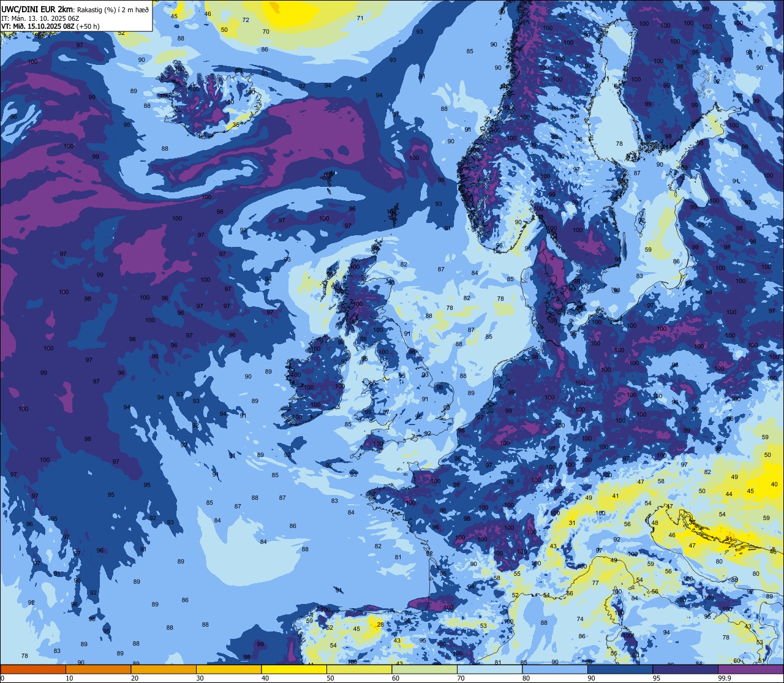Select the bright yellow 40–50 legend swatch
The width and height of the screenshot is (784, 683).
point(294,669)
